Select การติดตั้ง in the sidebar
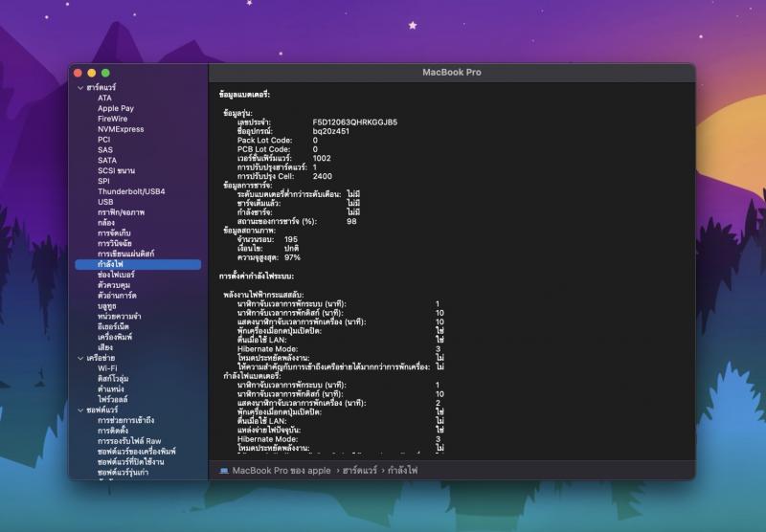Screen dimensions: 766x532 113,431
